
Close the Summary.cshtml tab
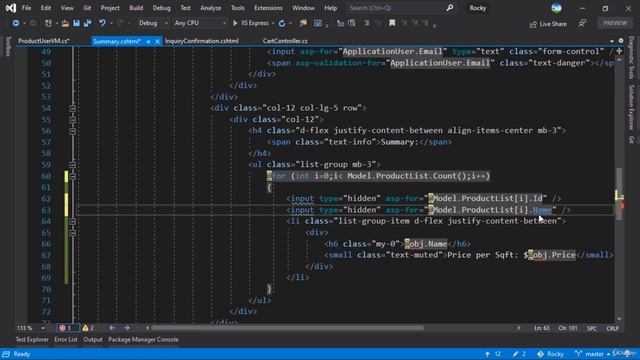pos(157,41)
